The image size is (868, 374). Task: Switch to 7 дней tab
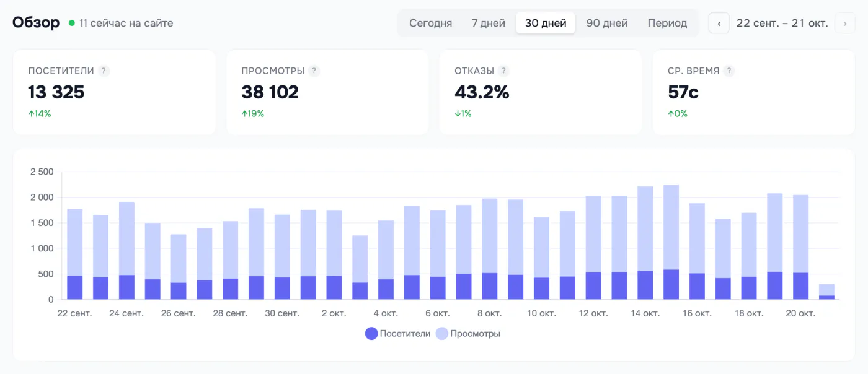[x=489, y=23]
